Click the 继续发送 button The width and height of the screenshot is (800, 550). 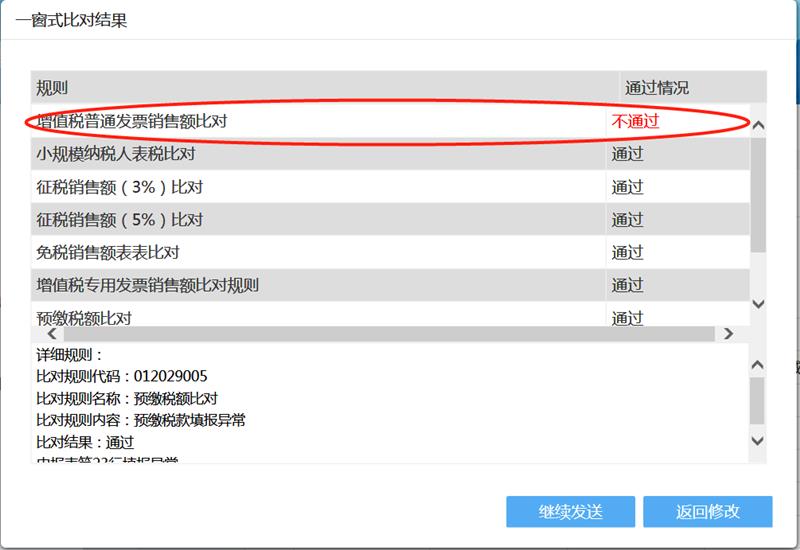(570, 511)
